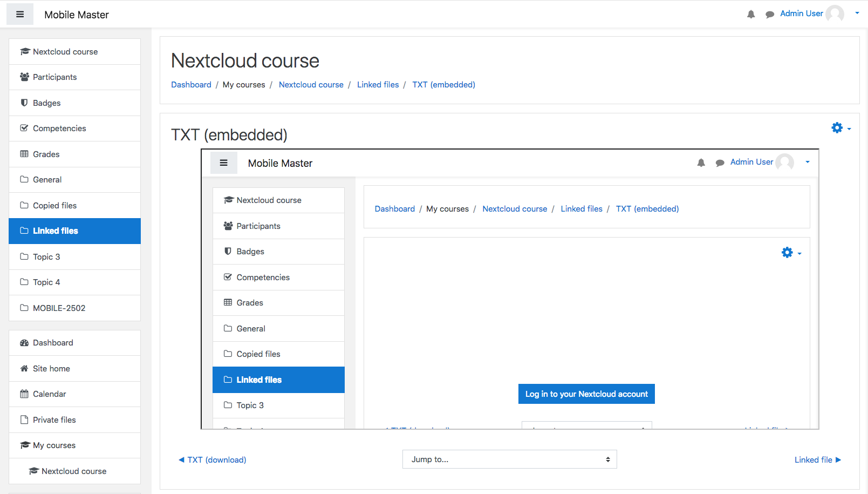Click My courses graduation cap icon
868x494 pixels.
click(25, 445)
